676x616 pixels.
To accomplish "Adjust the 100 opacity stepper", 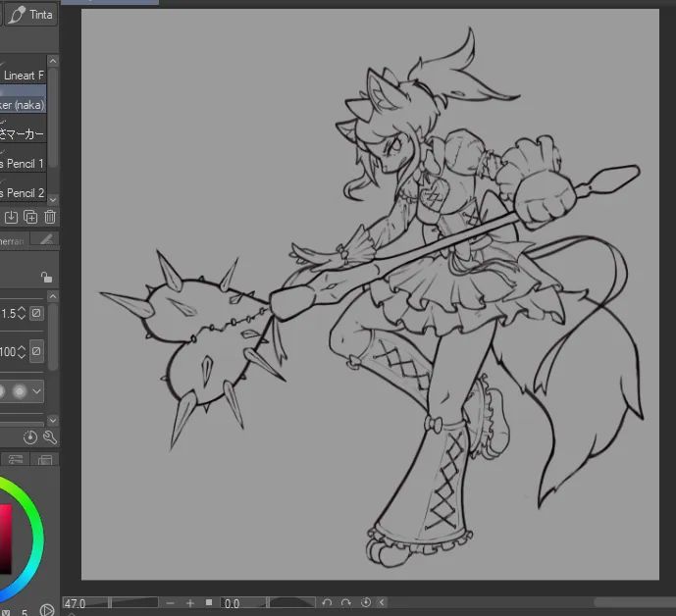I will pos(22,352).
